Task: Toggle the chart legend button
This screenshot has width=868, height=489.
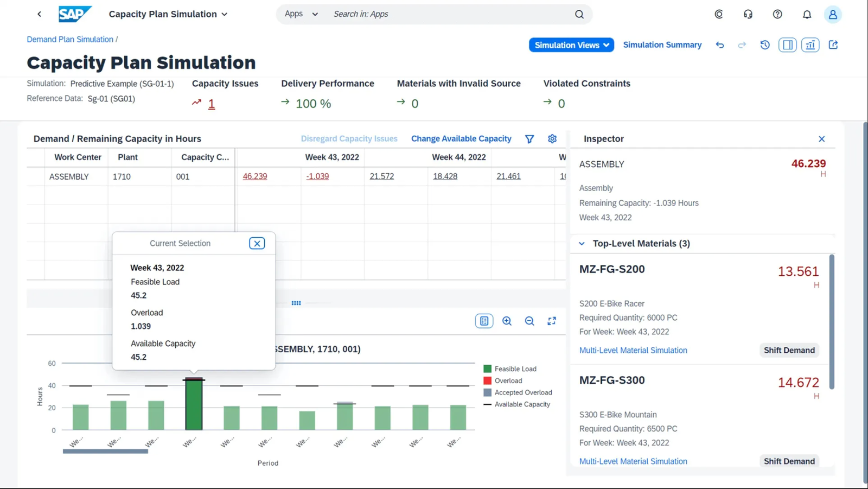Action: coord(484,321)
